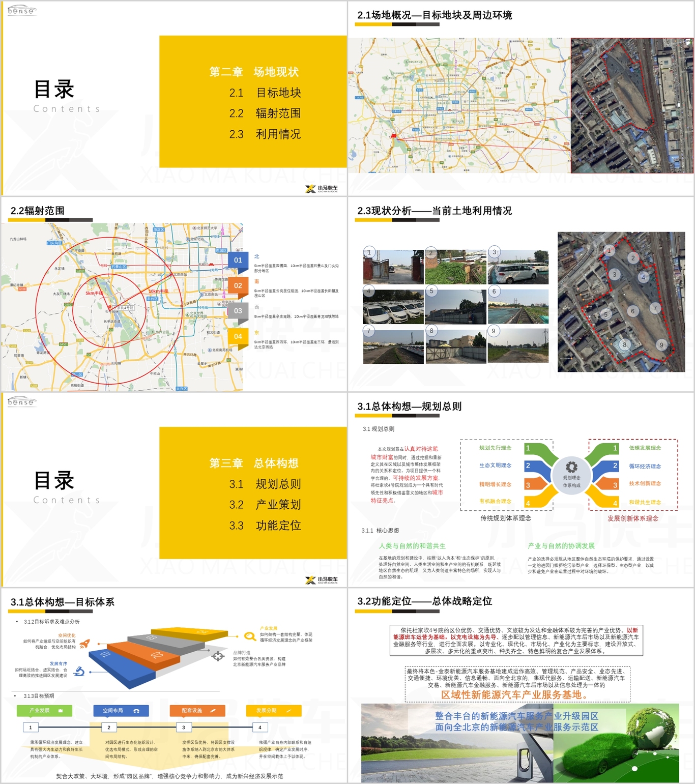Click the orange "区域性新能源汽车产业服务基地。" text

pos(516,695)
